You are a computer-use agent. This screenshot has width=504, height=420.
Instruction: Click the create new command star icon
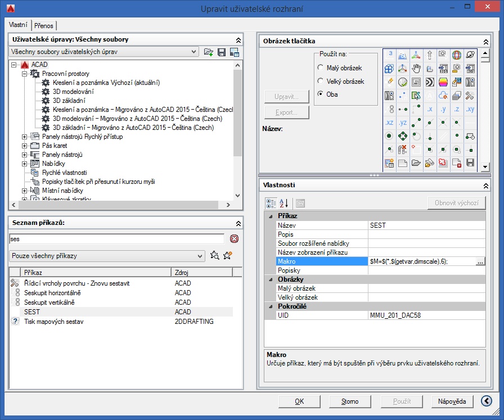[x=227, y=256]
